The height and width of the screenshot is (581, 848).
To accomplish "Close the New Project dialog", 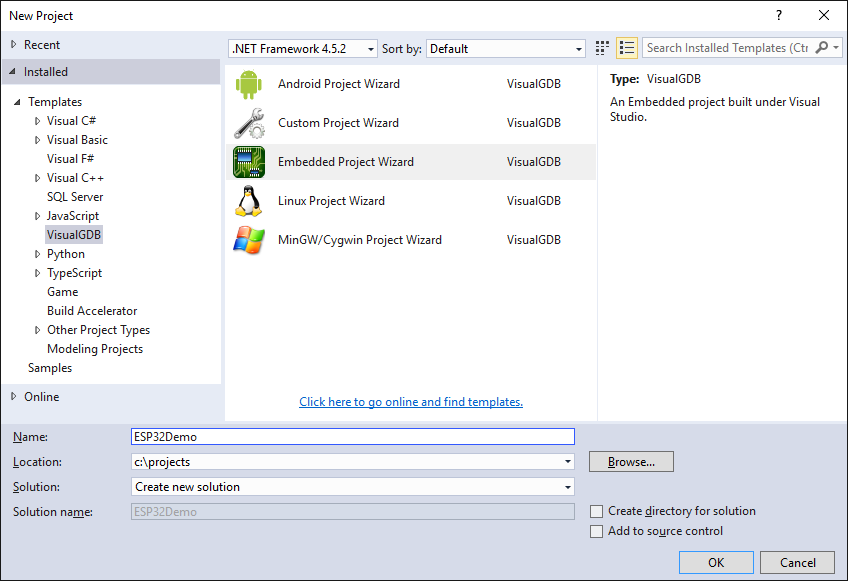I will pos(824,15).
